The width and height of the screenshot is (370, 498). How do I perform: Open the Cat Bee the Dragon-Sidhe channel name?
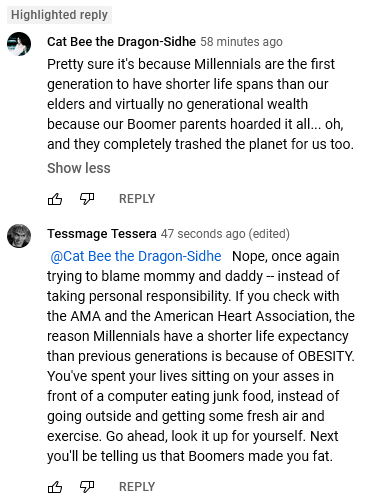tap(121, 42)
